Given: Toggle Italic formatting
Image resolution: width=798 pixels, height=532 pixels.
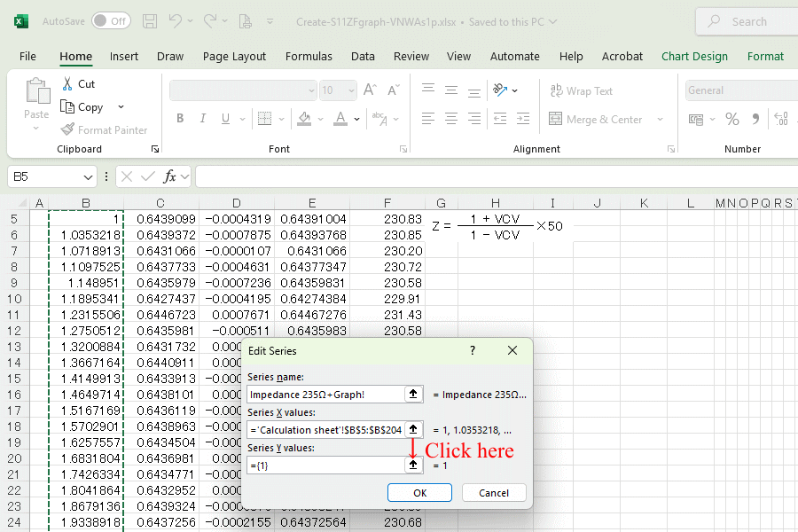Looking at the screenshot, I should (x=202, y=119).
